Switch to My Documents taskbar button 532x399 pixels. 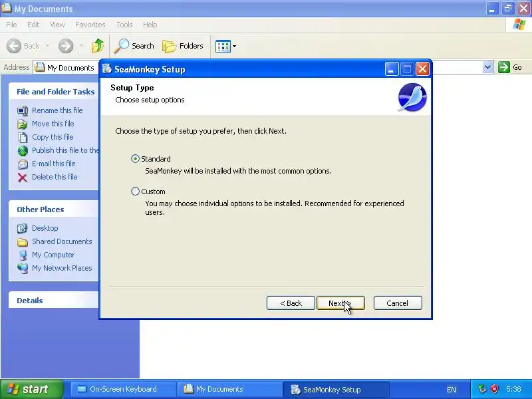[230, 389]
